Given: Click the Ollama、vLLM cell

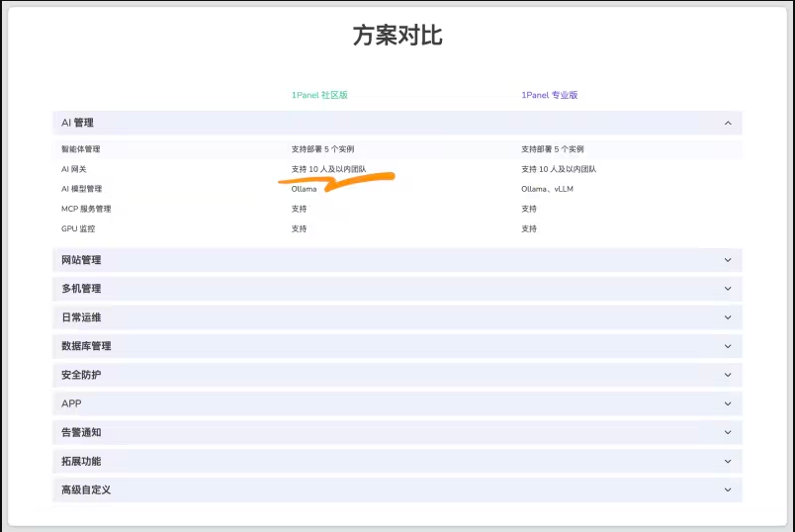Looking at the screenshot, I should pyautogui.click(x=547, y=189).
